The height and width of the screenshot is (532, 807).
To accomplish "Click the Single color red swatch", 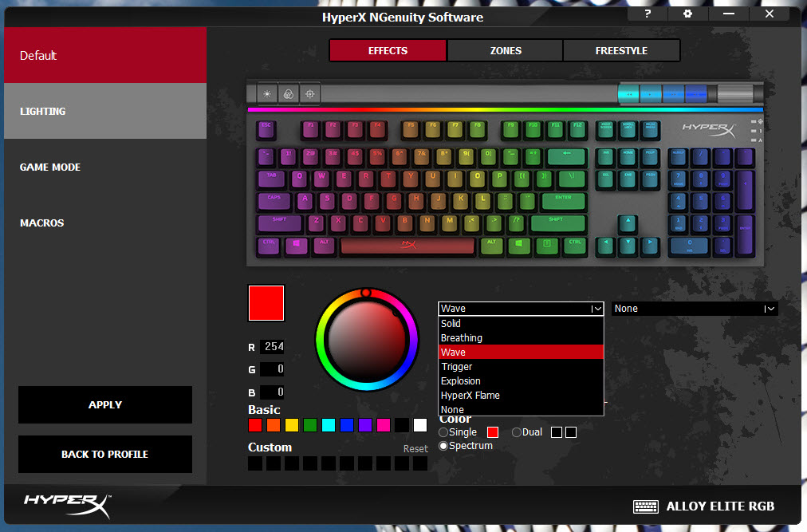I will (493, 432).
